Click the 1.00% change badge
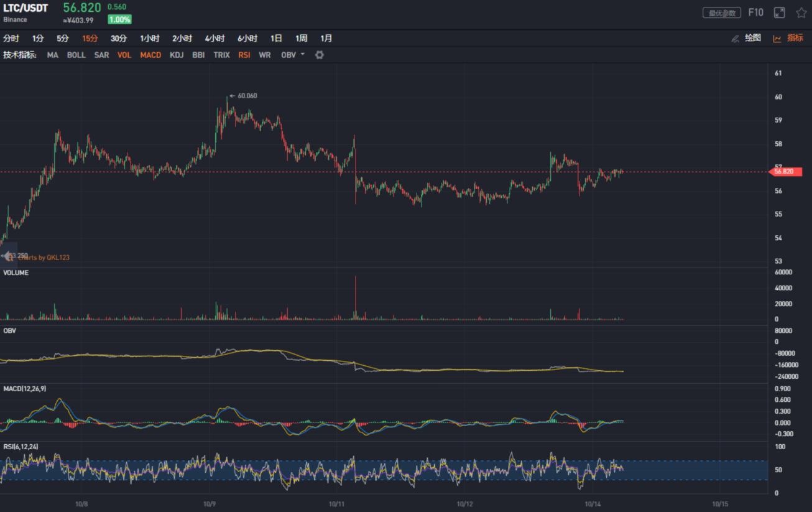Image resolution: width=812 pixels, height=512 pixels. point(119,19)
